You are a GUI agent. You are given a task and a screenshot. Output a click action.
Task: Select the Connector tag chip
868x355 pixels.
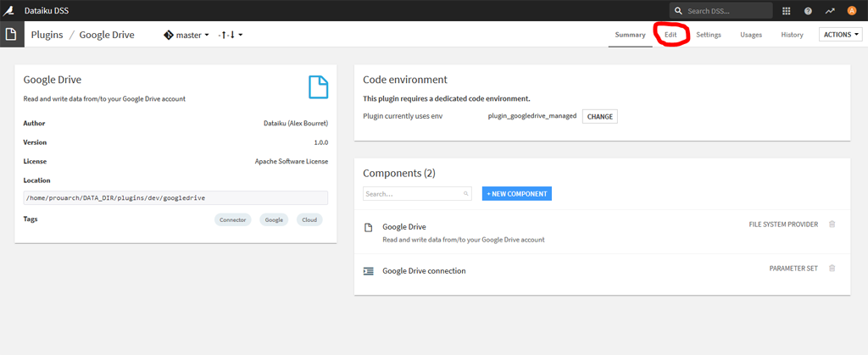[x=232, y=219]
